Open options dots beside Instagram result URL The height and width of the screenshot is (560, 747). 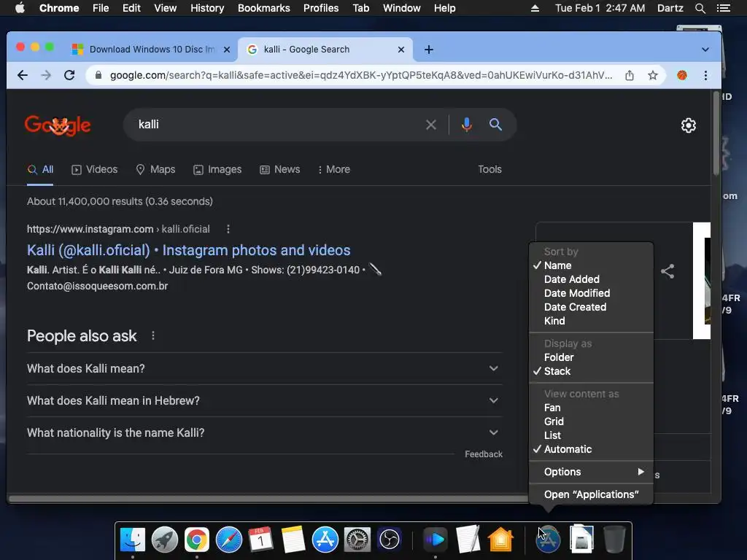(x=228, y=229)
